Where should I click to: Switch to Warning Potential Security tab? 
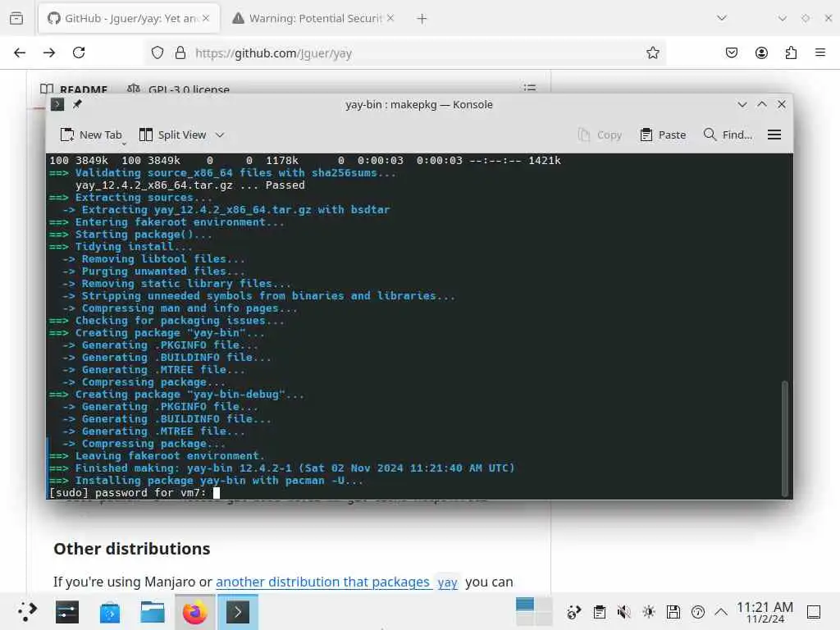tap(314, 18)
